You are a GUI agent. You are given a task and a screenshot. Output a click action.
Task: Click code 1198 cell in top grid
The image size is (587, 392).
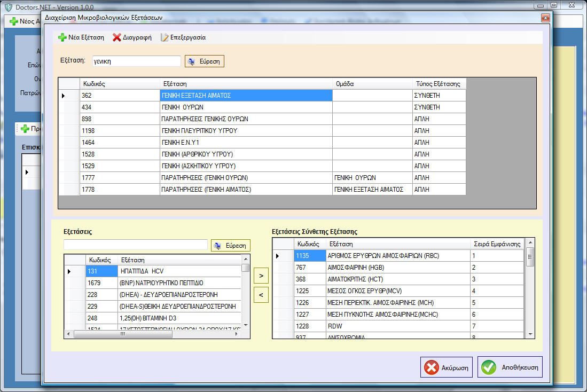pyautogui.click(x=120, y=131)
